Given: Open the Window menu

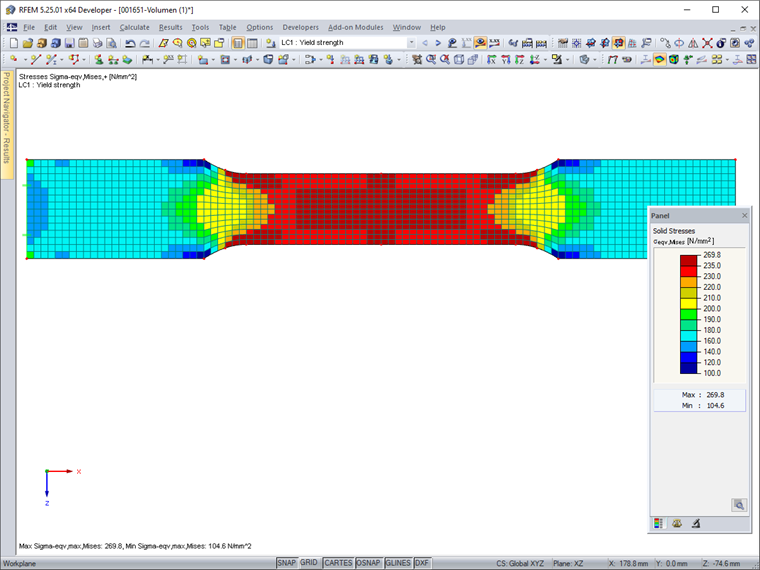Looking at the screenshot, I should pos(407,28).
